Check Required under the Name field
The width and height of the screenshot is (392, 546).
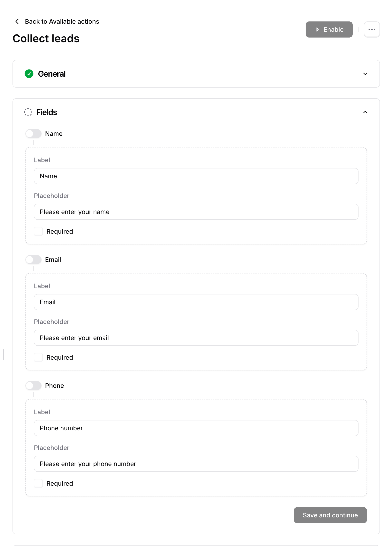click(38, 231)
